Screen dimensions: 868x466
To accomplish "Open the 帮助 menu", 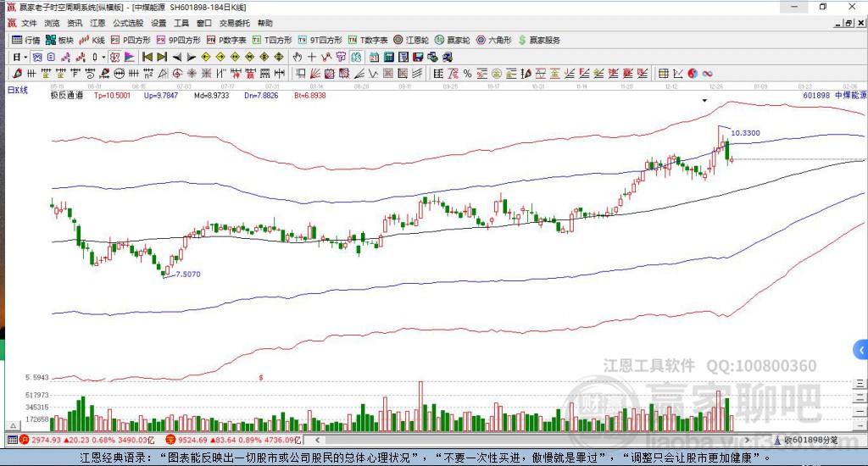I will 265,23.
